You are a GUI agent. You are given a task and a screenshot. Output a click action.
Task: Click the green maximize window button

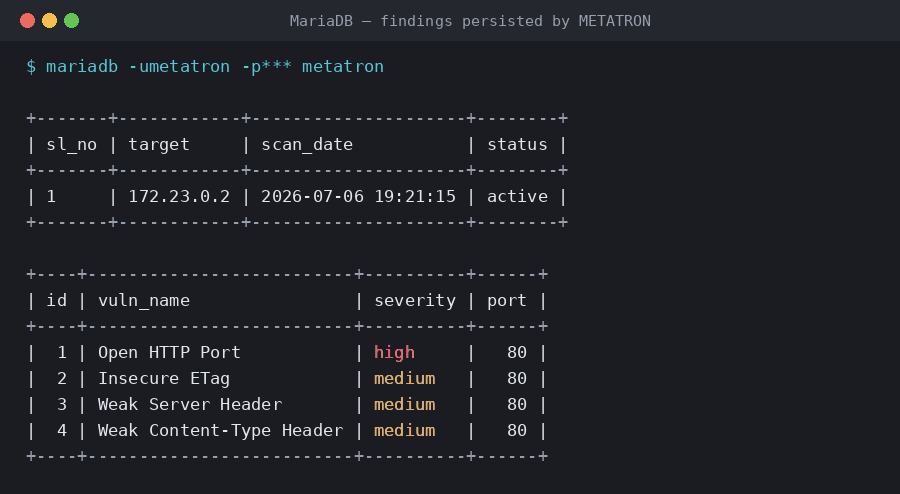(71, 21)
